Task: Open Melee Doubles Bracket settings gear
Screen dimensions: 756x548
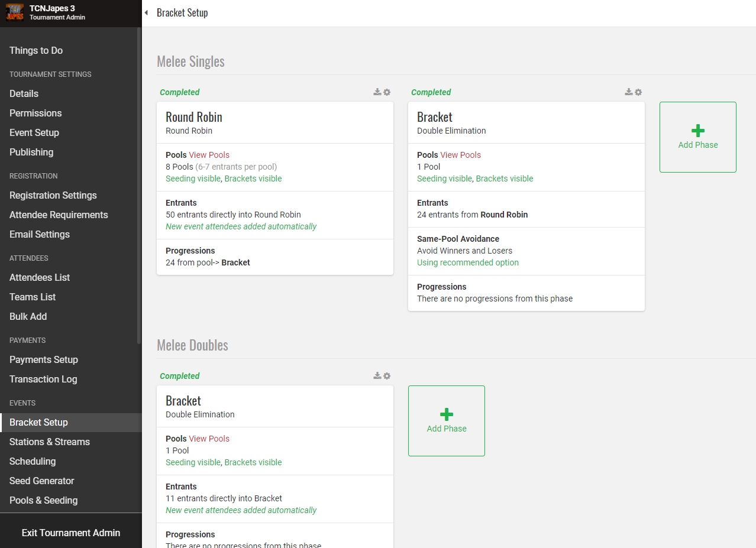Action: tap(387, 376)
